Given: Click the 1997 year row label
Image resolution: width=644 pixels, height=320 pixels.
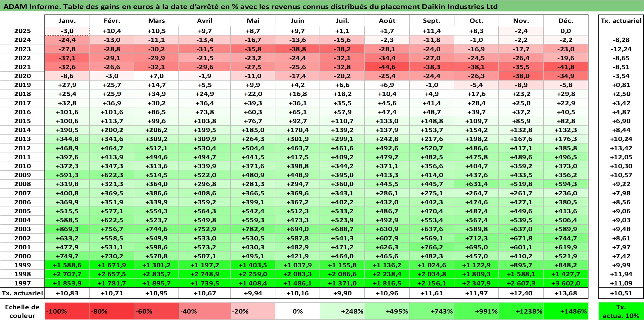Looking at the screenshot, I should pos(23,283).
